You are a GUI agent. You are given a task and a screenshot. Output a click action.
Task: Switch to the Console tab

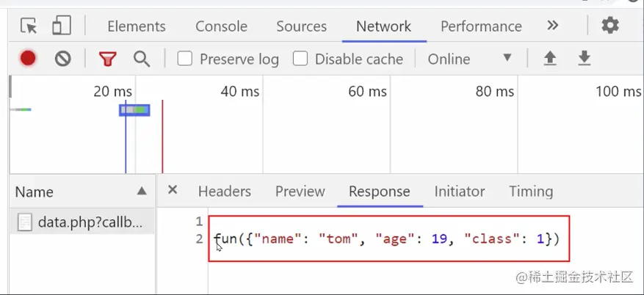(x=221, y=26)
